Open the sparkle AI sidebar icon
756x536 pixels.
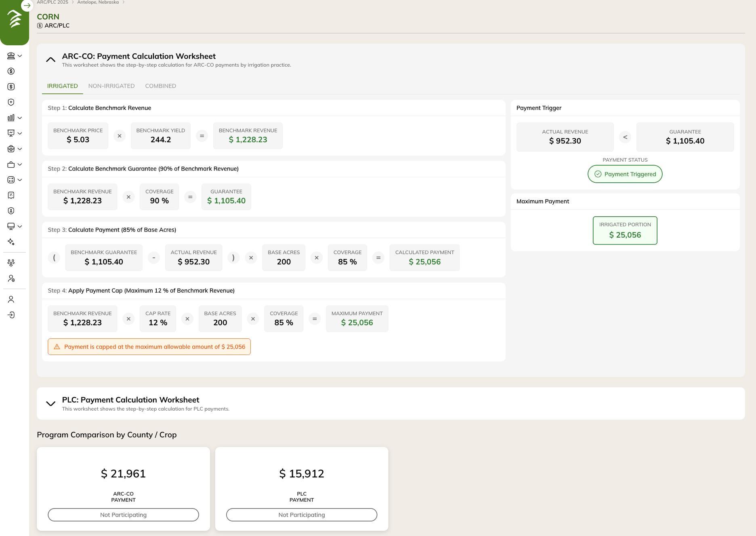click(11, 242)
